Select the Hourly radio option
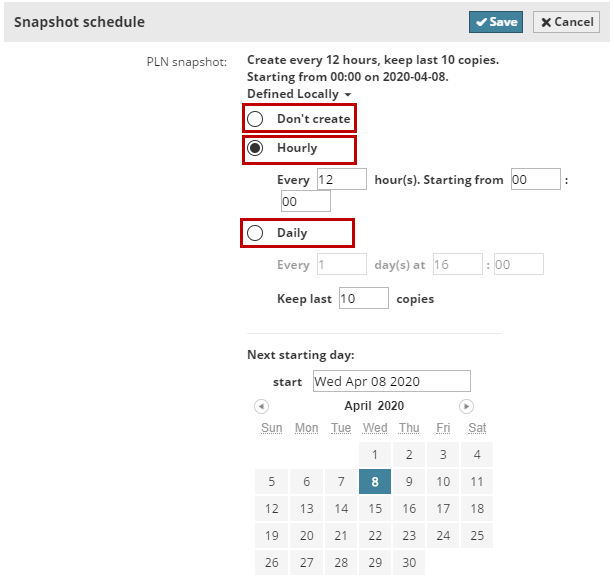The width and height of the screenshot is (614, 586). (255, 148)
